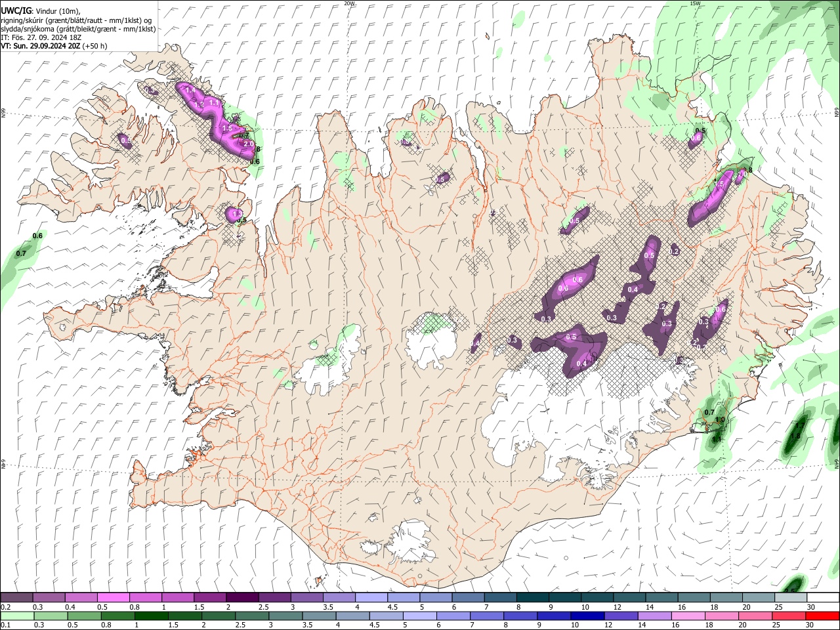This screenshot has height=630, width=840.
Task: Click the '0.7' value in the green patch off the west coast
Action: 21,253
